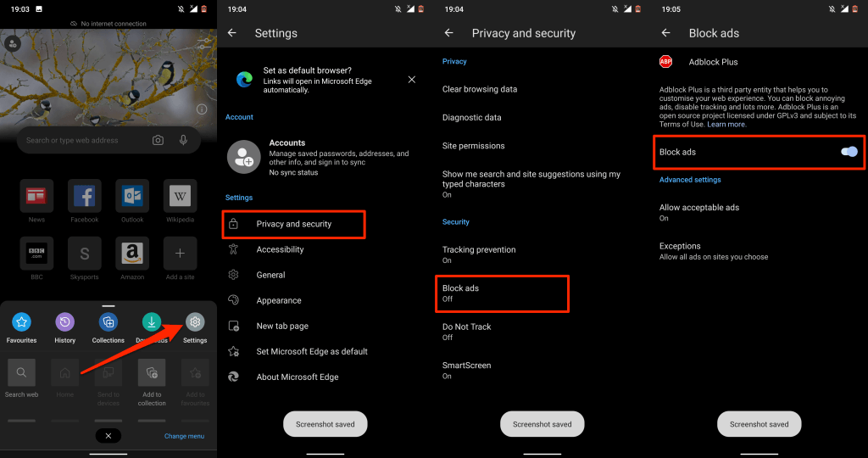Tap Screenshot saved toast on Settings screen
The height and width of the screenshot is (458, 868).
coord(325,424)
